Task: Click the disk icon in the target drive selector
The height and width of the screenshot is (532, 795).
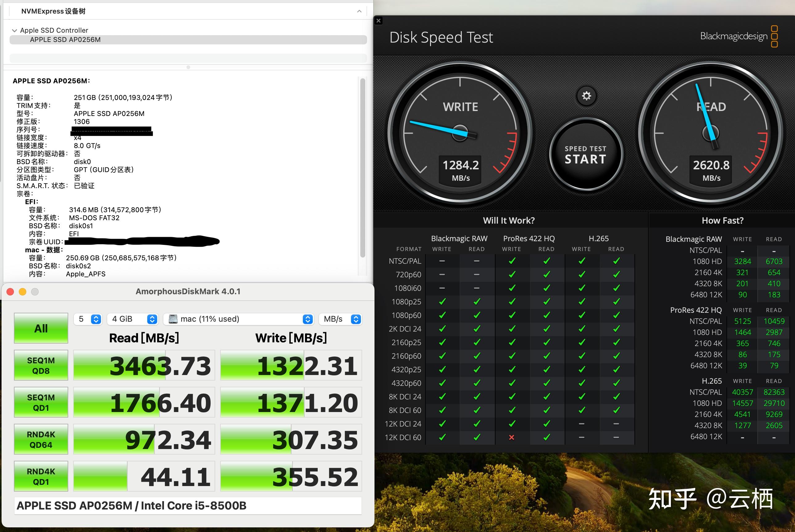Action: click(x=174, y=319)
